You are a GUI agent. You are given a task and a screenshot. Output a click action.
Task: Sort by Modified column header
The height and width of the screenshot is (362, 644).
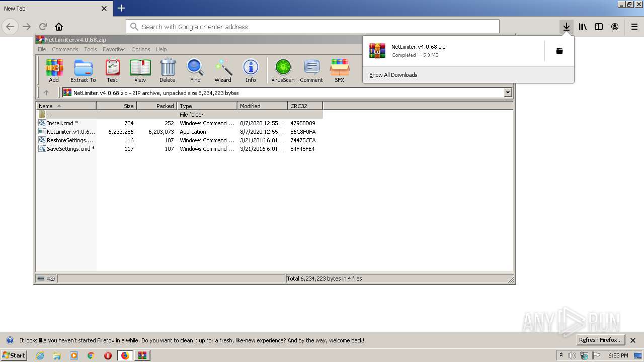click(262, 106)
